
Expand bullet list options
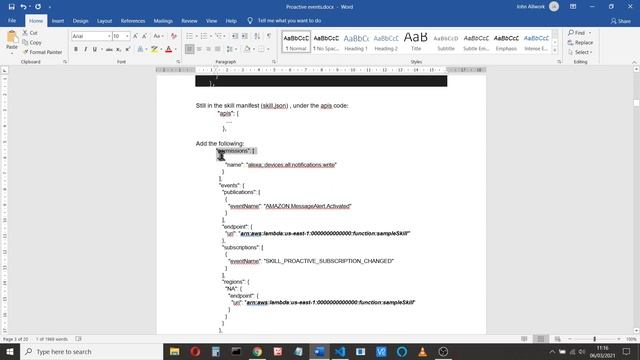[196, 36]
